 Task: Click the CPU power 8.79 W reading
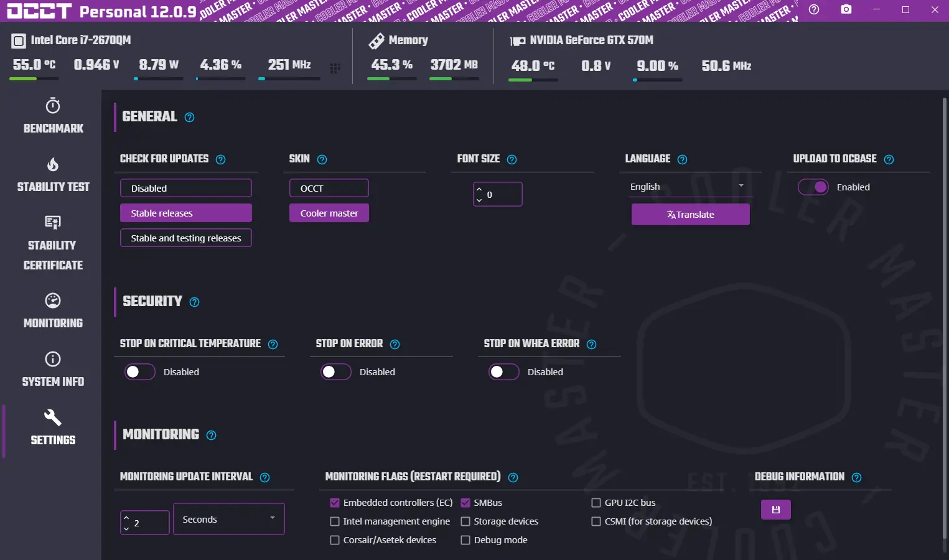(159, 65)
